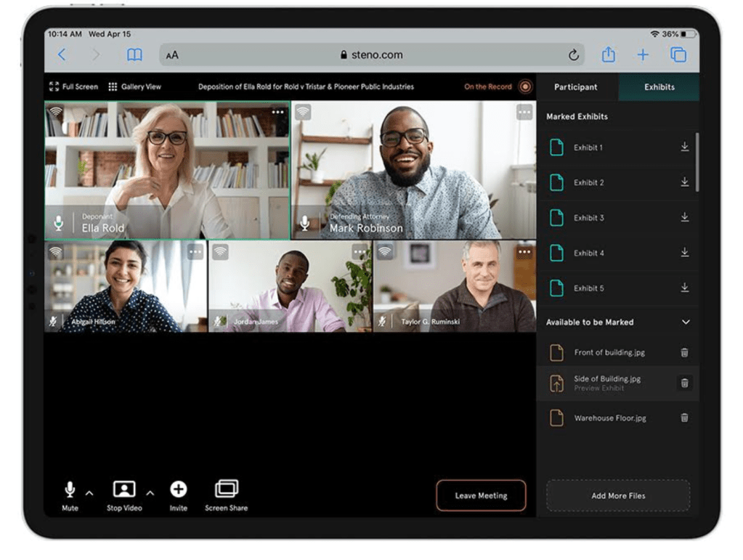Toggle the On the Record indicator
The height and width of the screenshot is (560, 743).
(525, 86)
